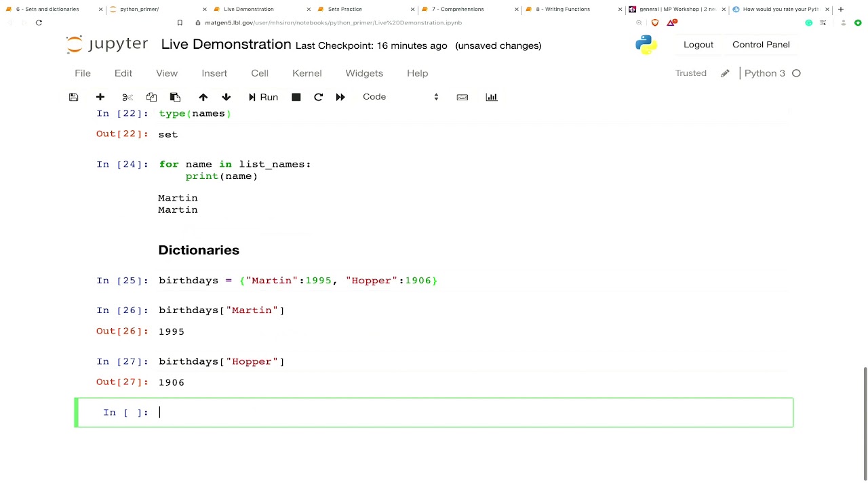Click the Jupyter logo
Image resolution: width=868 pixels, height=488 pixels.
[107, 45]
